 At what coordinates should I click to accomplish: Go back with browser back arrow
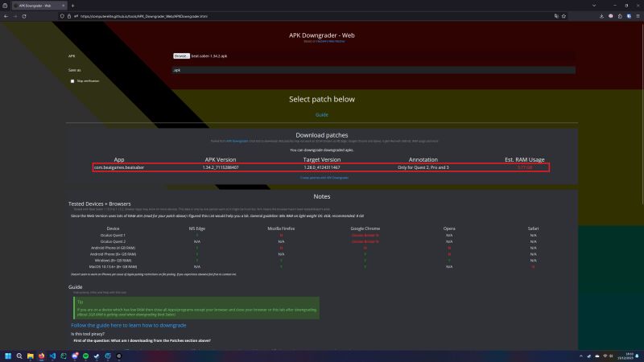pyautogui.click(x=6, y=16)
